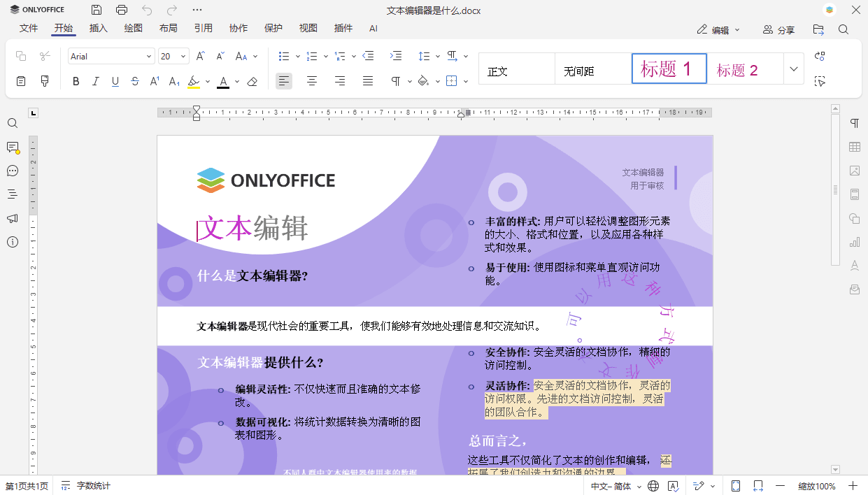Save the document with the floppy icon
868x495 pixels.
[x=97, y=10]
